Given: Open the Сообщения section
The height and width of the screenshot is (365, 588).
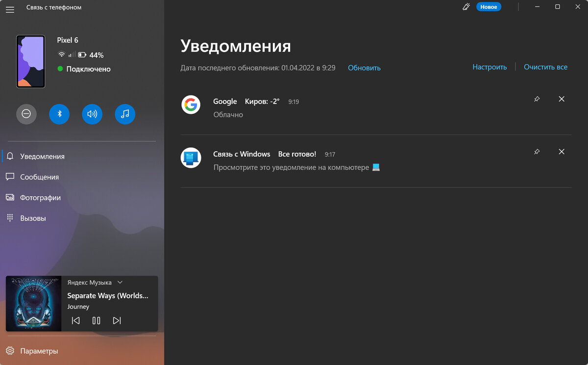Looking at the screenshot, I should pos(82,177).
